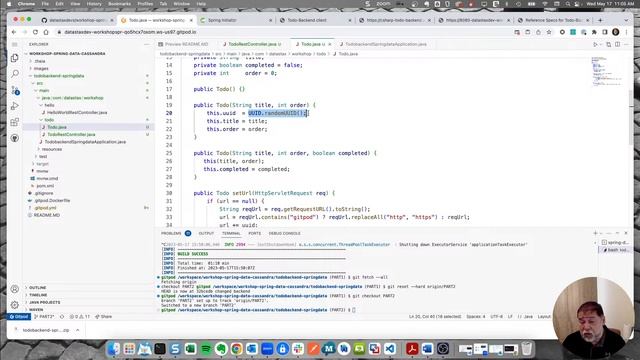Bookmark this page with the star icon
The width and height of the screenshot is (640, 360).
click(549, 32)
